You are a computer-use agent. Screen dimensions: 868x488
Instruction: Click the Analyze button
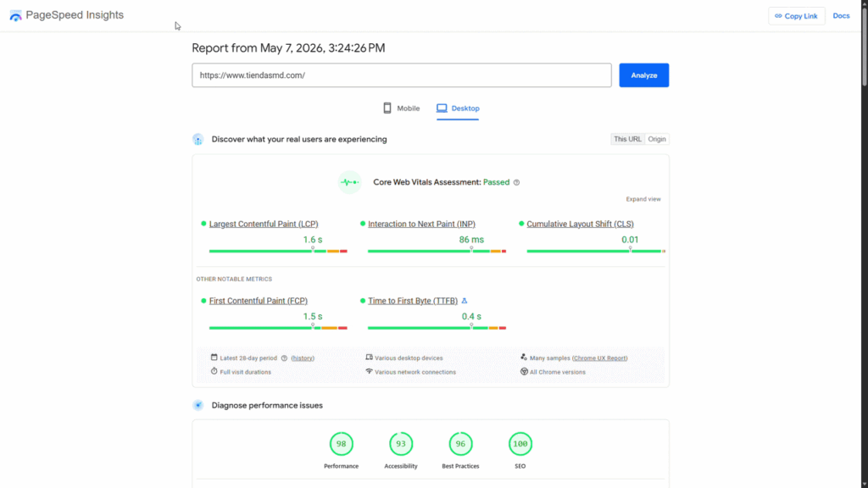(x=644, y=75)
